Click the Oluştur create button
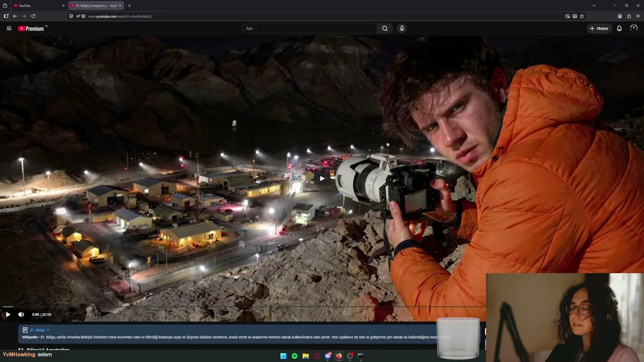The image size is (644, 362). click(599, 29)
